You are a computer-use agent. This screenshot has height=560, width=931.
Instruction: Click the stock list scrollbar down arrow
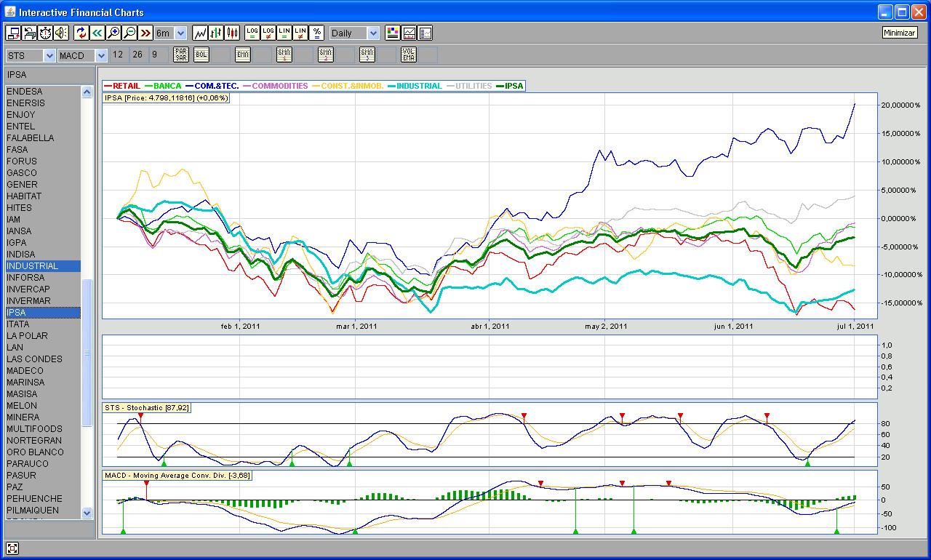click(x=87, y=513)
